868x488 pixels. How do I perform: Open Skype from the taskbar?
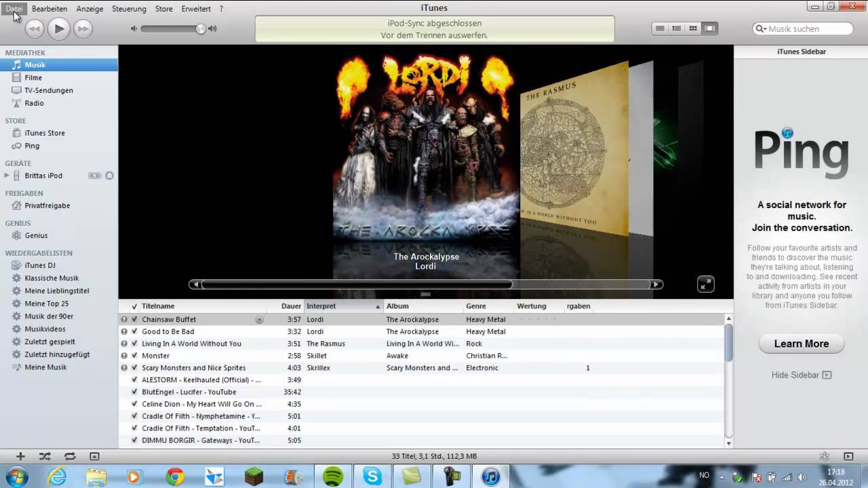(x=372, y=476)
